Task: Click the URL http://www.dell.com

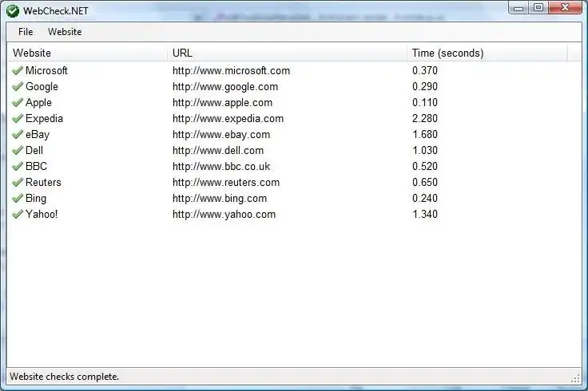Action: tap(218, 150)
